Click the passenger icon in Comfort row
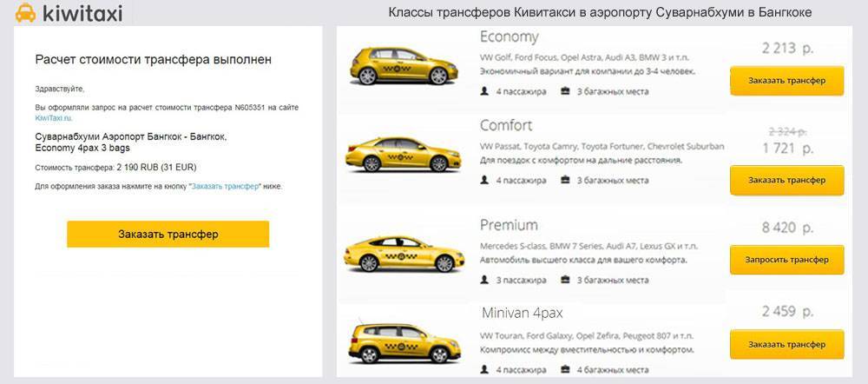 [484, 180]
